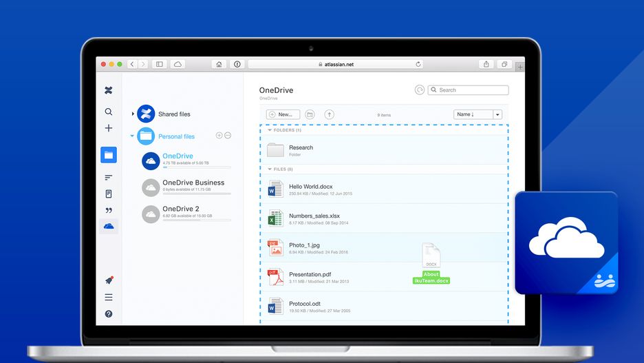Click the New... button
Viewport: 644px width, 363px height.
283,115
